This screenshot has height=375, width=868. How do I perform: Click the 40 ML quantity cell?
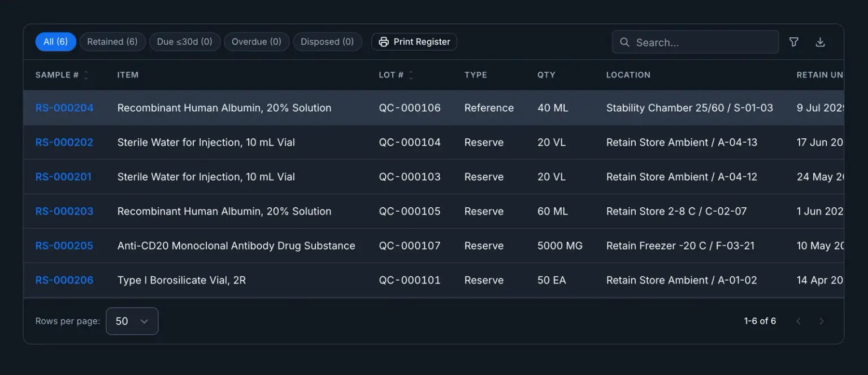553,108
